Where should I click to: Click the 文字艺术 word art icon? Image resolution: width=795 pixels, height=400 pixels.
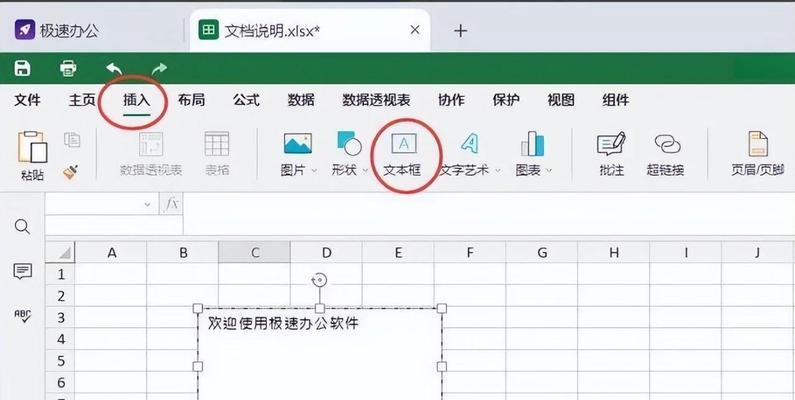[x=469, y=143]
